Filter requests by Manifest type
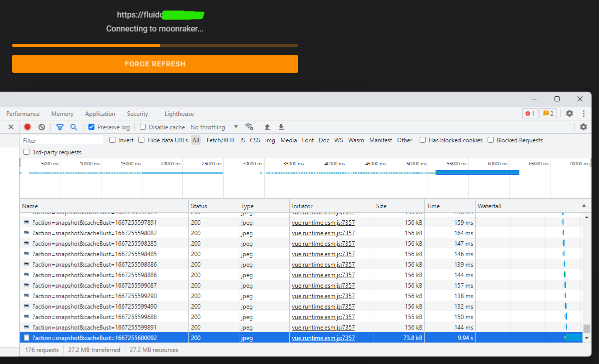The height and width of the screenshot is (364, 599). (x=381, y=140)
